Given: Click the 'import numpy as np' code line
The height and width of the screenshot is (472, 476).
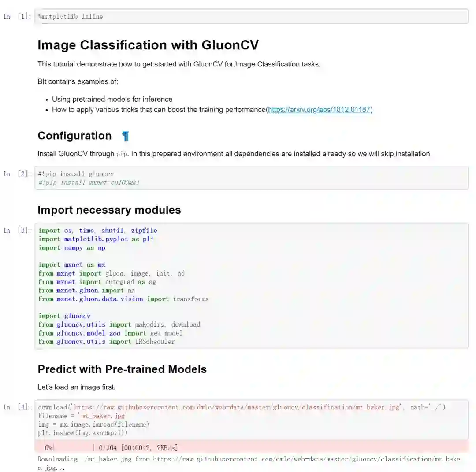Looking at the screenshot, I should [x=72, y=248].
